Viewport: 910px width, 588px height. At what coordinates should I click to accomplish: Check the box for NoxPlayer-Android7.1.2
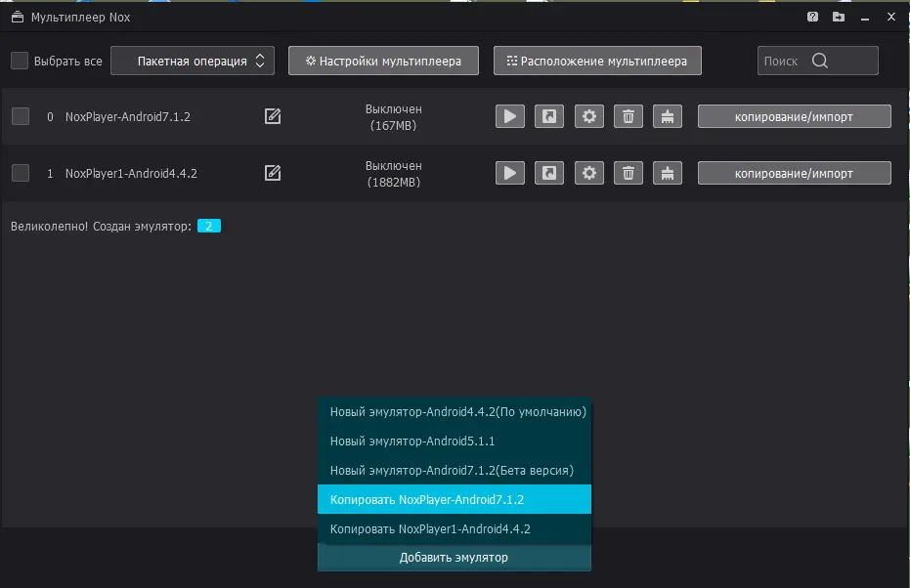21,116
